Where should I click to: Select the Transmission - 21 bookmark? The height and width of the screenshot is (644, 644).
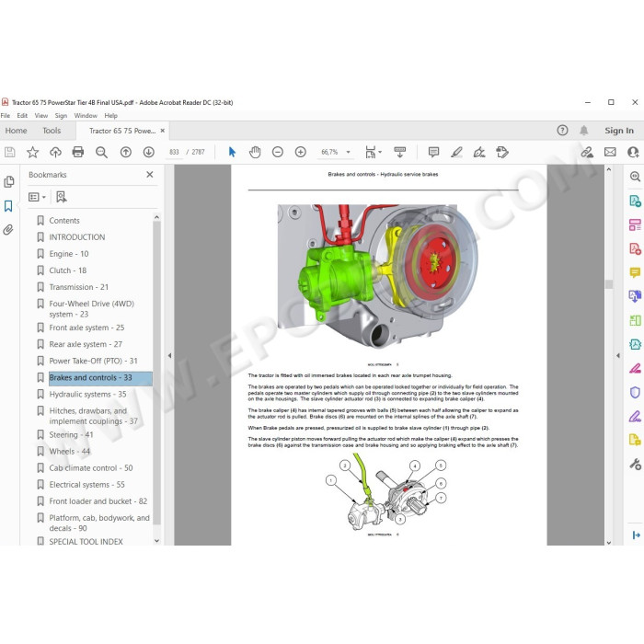point(79,287)
